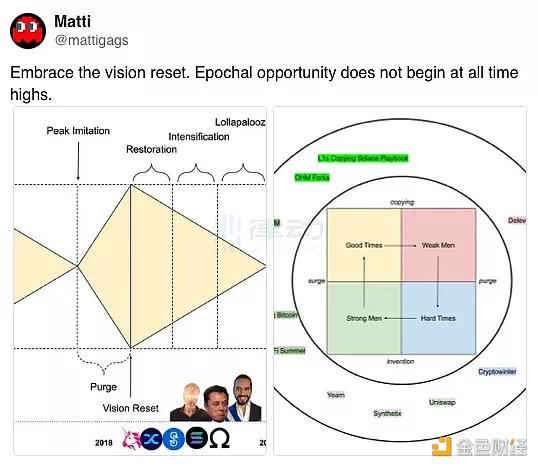Viewport: 538px width, 467px height.
Task: Open the Matti display name link
Action: point(72,21)
